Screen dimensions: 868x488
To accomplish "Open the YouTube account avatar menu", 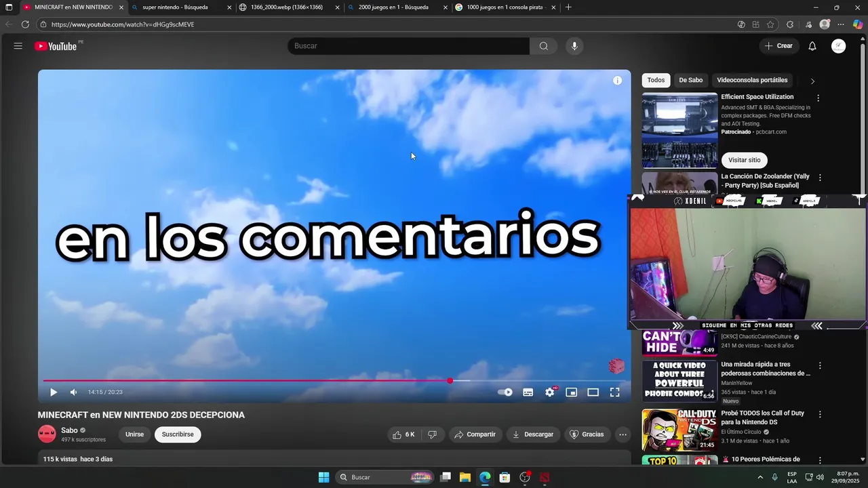I will click(839, 46).
